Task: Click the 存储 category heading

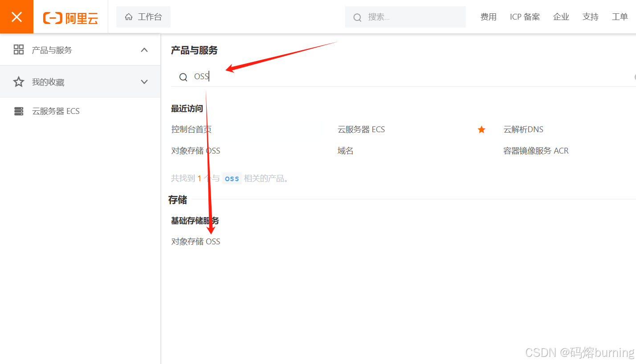Action: pos(178,200)
